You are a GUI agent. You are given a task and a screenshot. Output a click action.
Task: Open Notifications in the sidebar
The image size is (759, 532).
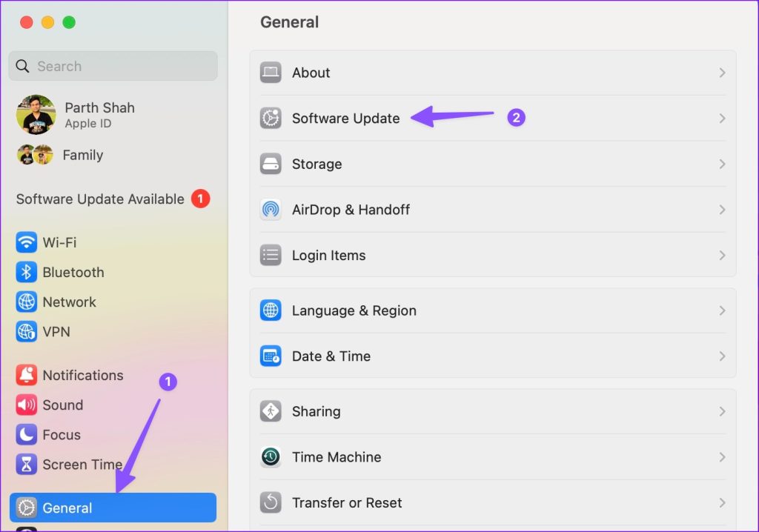(x=82, y=375)
